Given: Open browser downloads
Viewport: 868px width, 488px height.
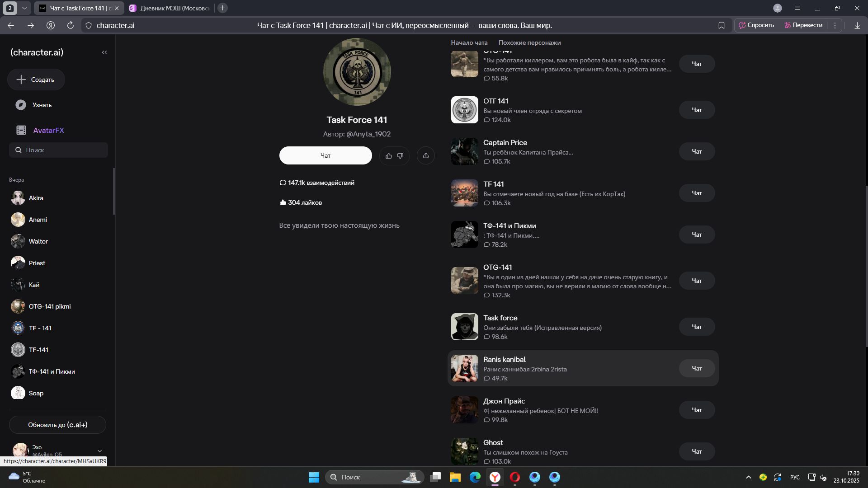Looking at the screenshot, I should [857, 25].
